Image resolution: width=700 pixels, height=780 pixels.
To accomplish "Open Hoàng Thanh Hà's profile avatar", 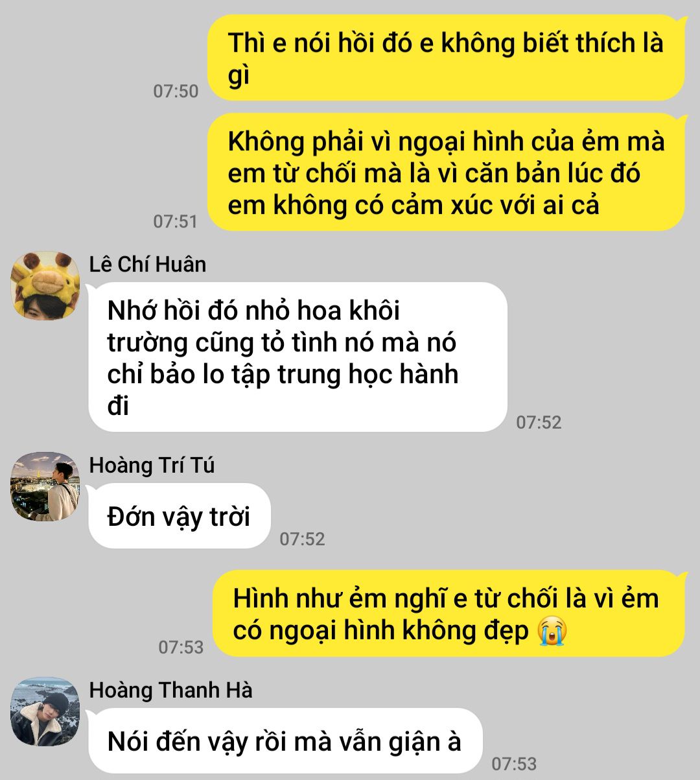I will [45, 711].
